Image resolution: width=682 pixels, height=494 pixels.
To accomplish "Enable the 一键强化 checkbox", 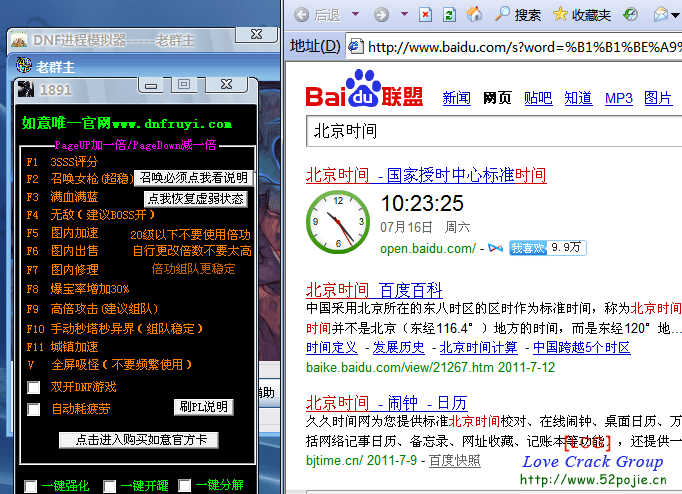I will [30, 486].
